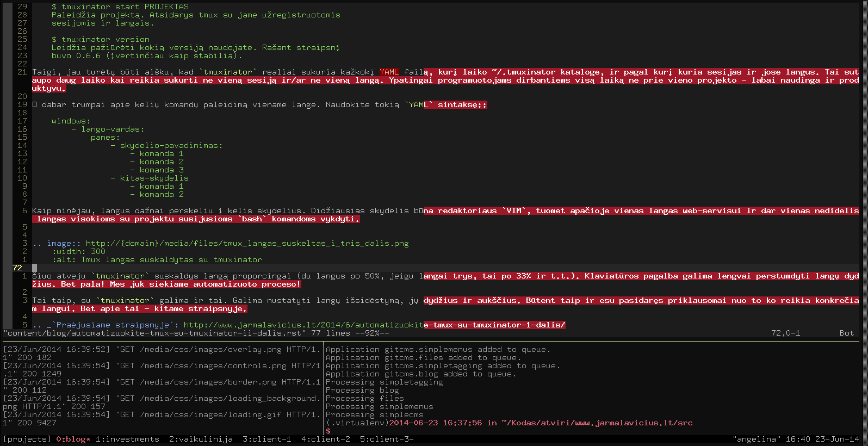Click 'Application gitcms.blog added to queue.' line
The height and width of the screenshot is (446, 868).
(421, 374)
